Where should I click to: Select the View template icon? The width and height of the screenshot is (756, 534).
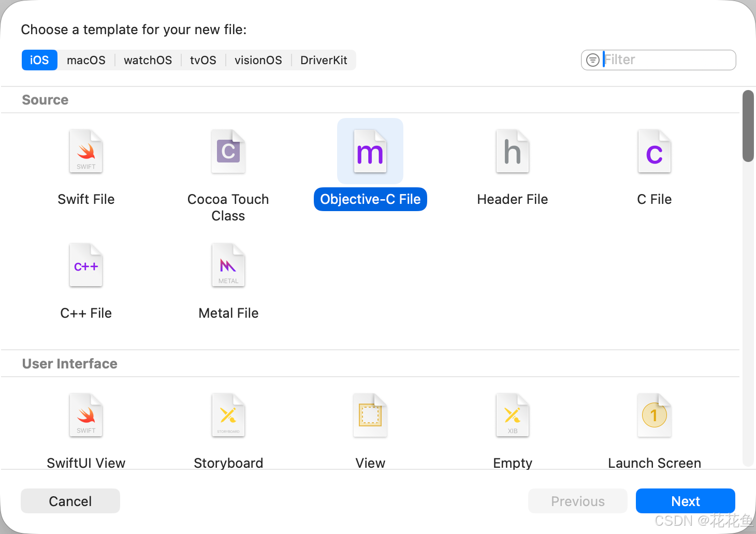370,415
